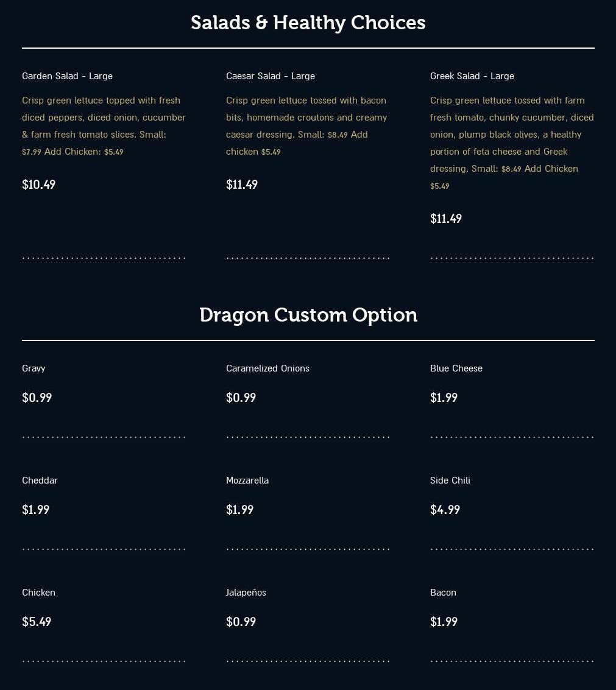Viewport: 616px width, 690px height.
Task: Click the $0.99 price under Jalapeños
Action: point(241,622)
